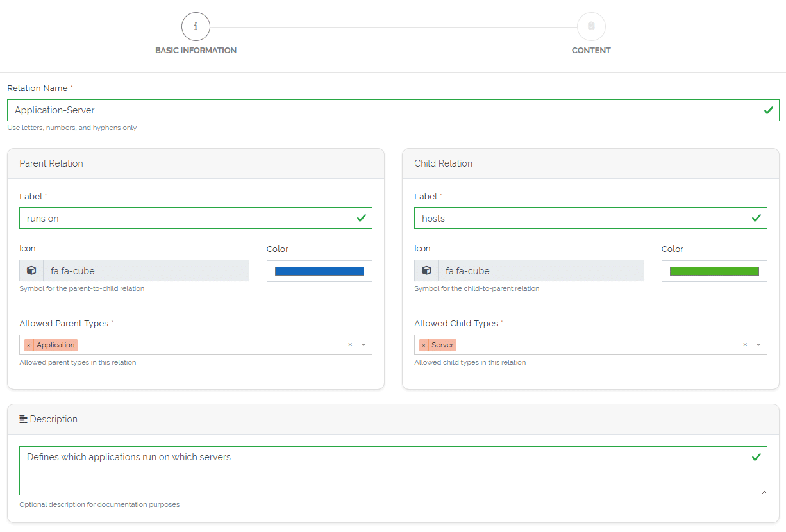
Task: Click the parent icon field 'fa fa-cube'
Action: tap(146, 270)
